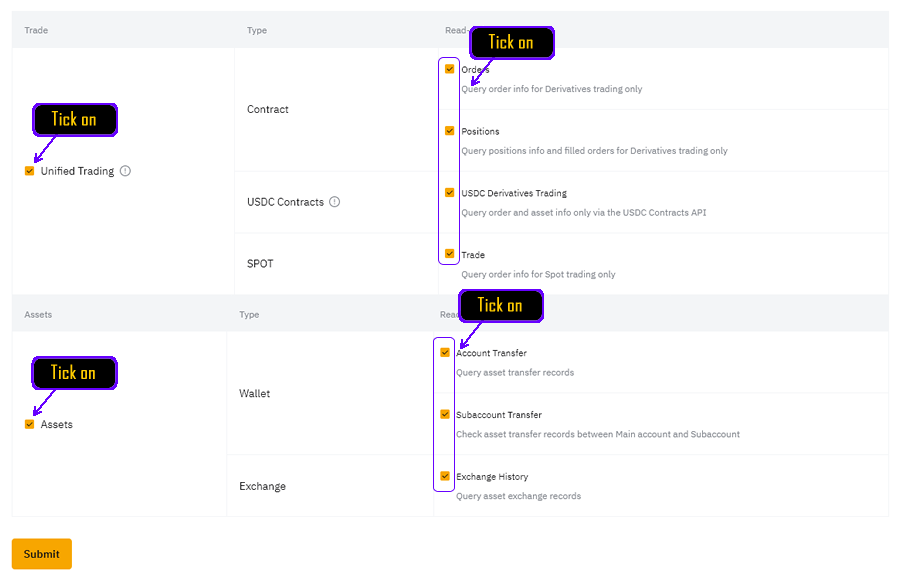Enable the Account Transfer checkbox

point(444,352)
